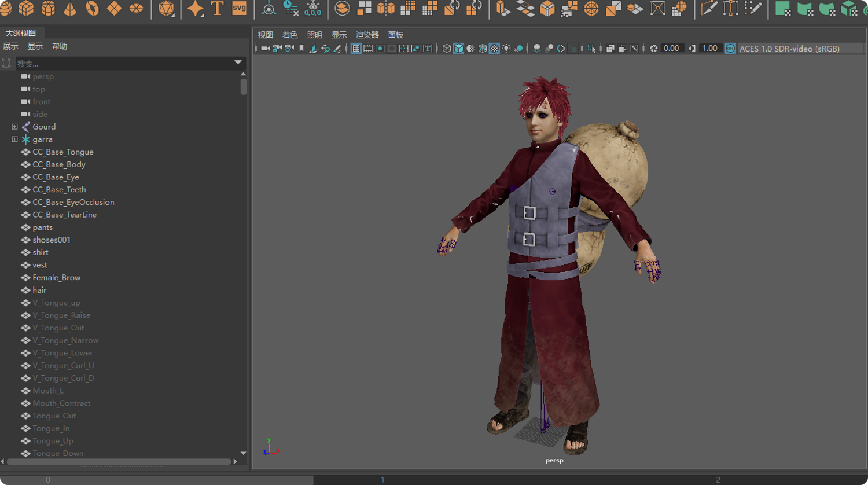Open the platonic solid shelf tool

coord(166,9)
